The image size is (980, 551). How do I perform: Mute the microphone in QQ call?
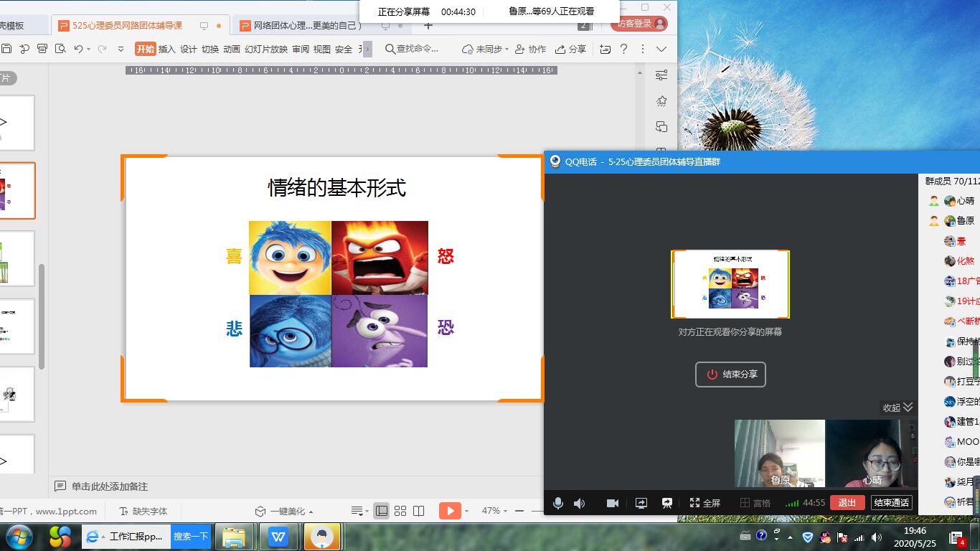point(557,503)
